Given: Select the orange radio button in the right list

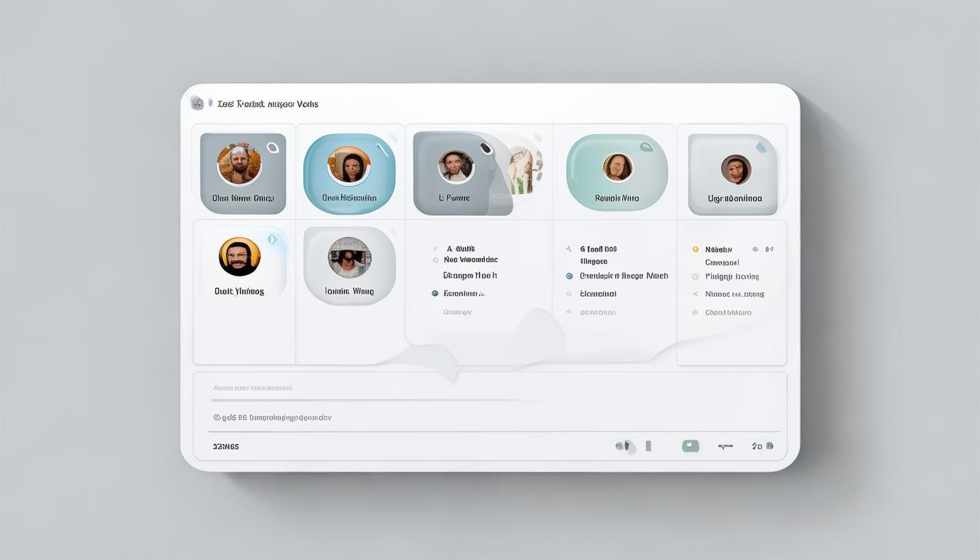Looking at the screenshot, I should (696, 249).
